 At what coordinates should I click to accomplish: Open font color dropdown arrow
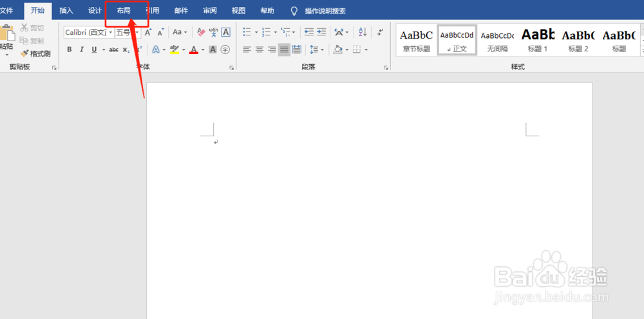tap(203, 50)
